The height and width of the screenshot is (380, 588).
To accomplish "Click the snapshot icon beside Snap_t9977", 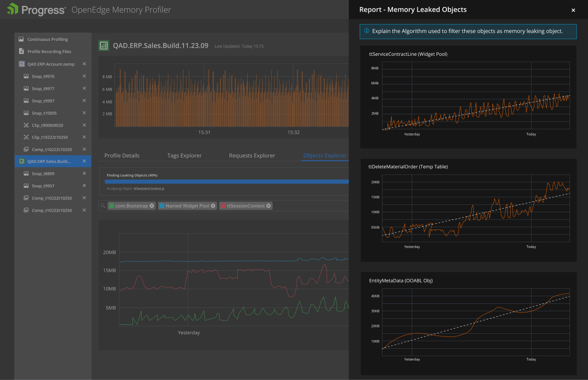I will pyautogui.click(x=26, y=88).
